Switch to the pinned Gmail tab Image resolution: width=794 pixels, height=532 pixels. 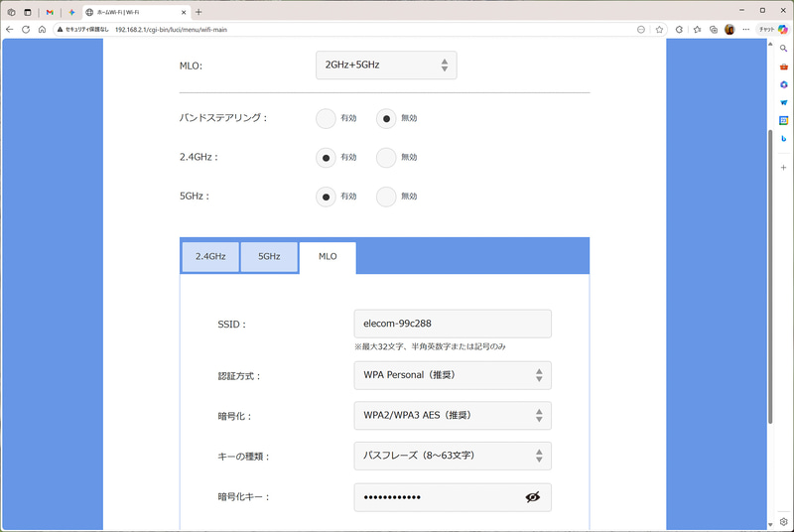50,12
